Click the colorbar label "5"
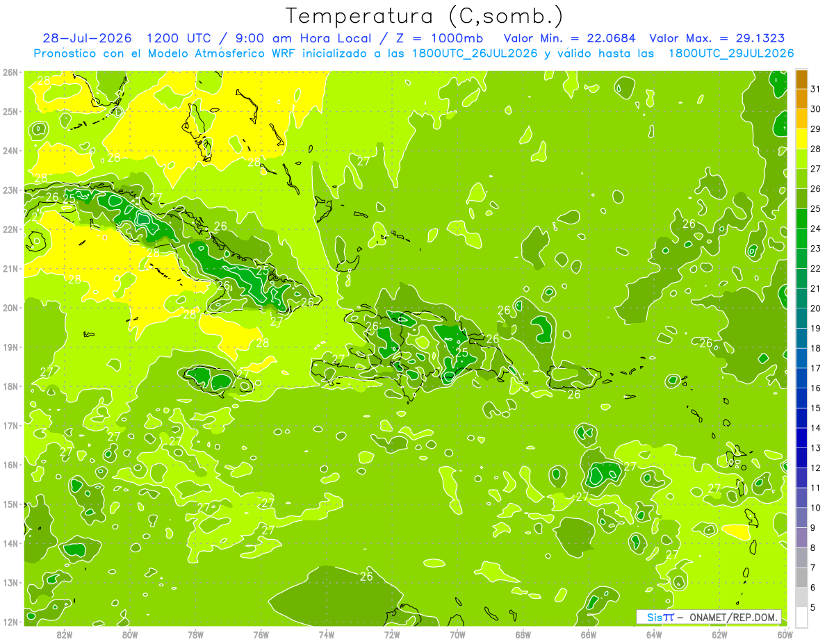 [813, 607]
